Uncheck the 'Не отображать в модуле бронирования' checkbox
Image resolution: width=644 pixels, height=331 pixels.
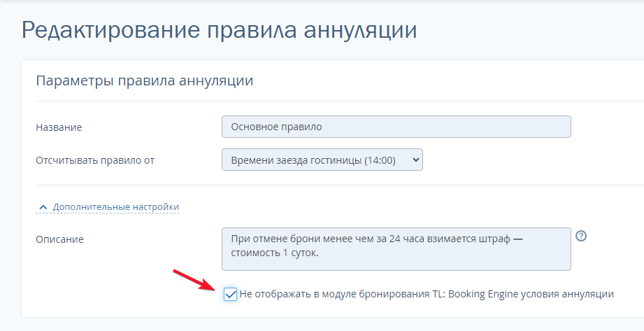click(230, 295)
